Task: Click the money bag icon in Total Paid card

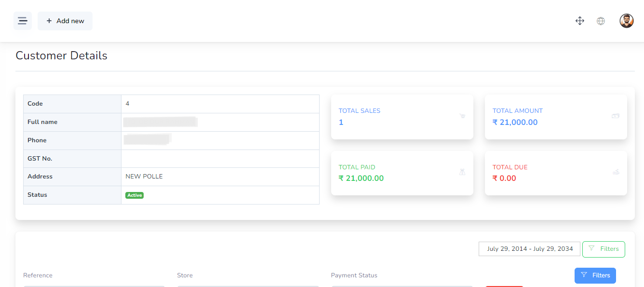Action: pos(462,172)
